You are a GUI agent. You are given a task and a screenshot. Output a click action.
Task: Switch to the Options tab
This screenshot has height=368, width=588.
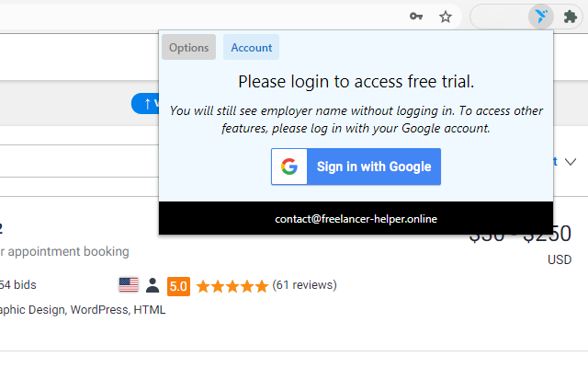188,48
